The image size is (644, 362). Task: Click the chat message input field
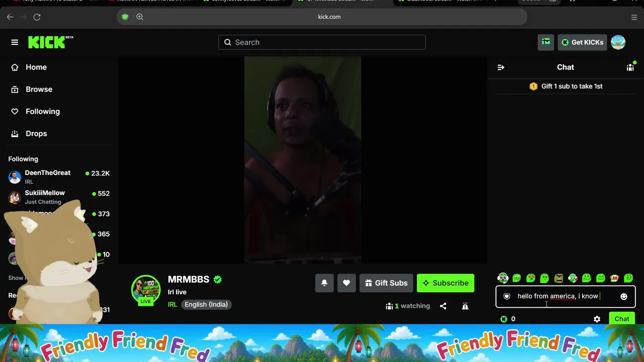pos(566,297)
